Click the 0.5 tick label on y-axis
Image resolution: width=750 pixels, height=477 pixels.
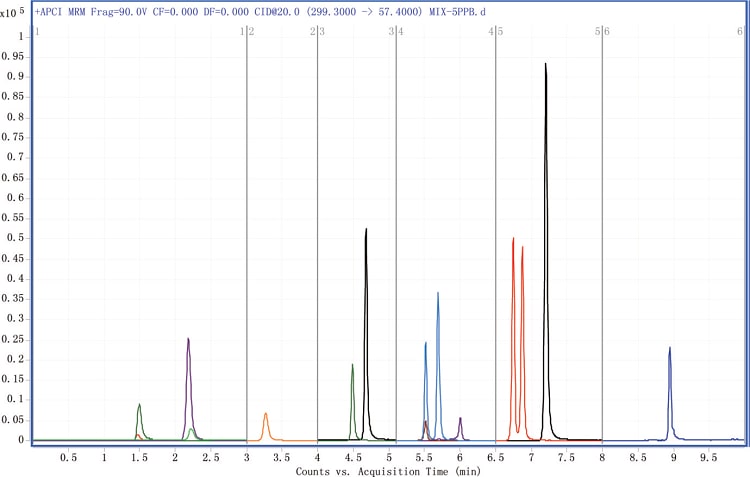[15, 238]
